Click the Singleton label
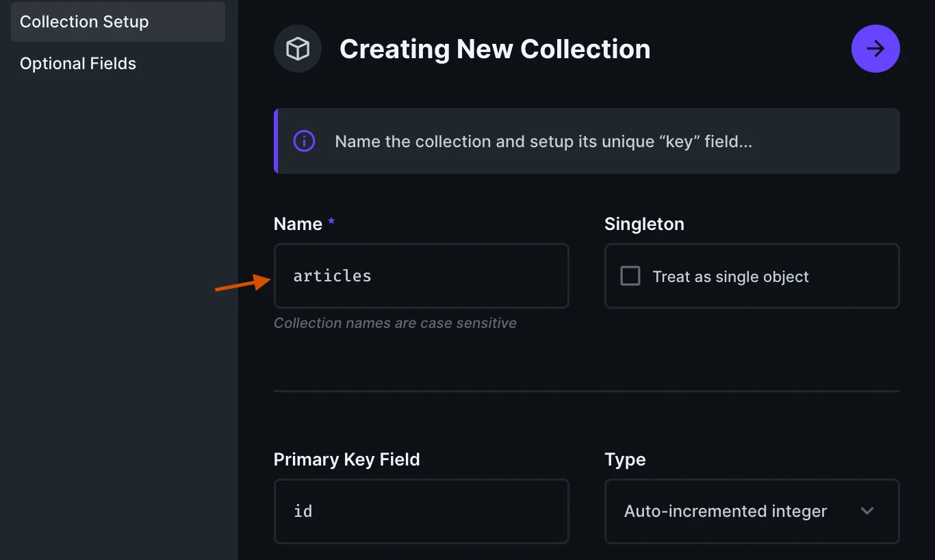This screenshot has width=935, height=560. [644, 224]
